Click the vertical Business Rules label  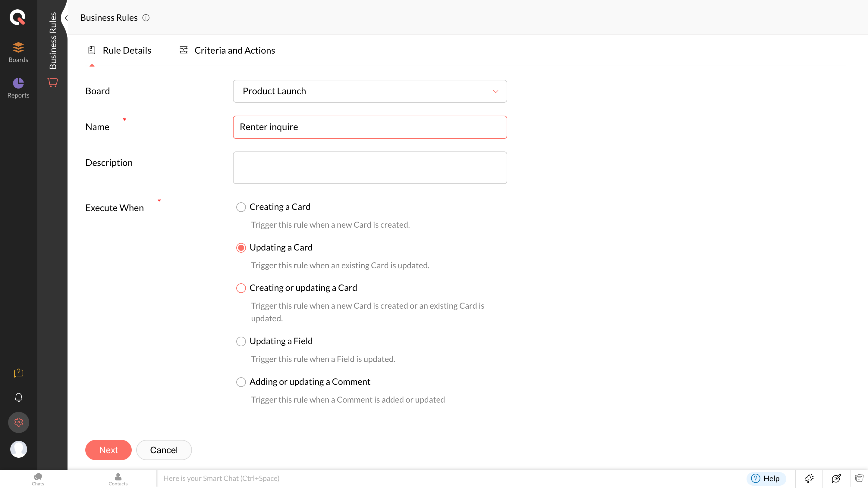pos(52,40)
